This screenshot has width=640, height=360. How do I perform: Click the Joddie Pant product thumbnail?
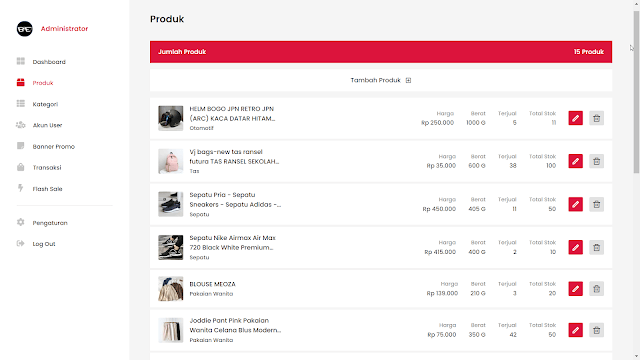point(171,330)
